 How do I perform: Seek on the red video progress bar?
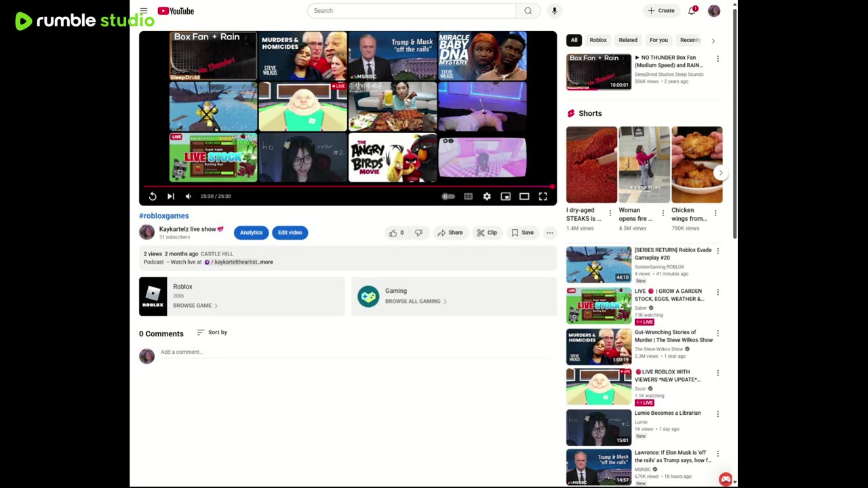pyautogui.click(x=348, y=186)
